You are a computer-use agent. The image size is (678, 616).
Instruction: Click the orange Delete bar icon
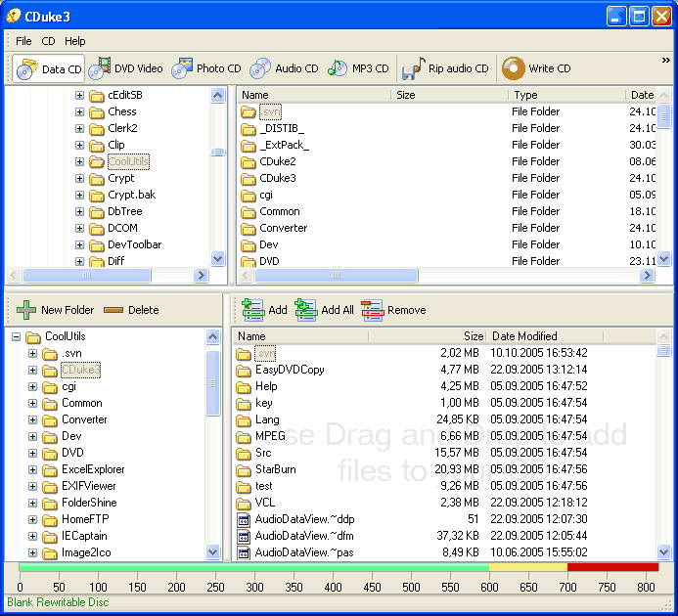(113, 310)
